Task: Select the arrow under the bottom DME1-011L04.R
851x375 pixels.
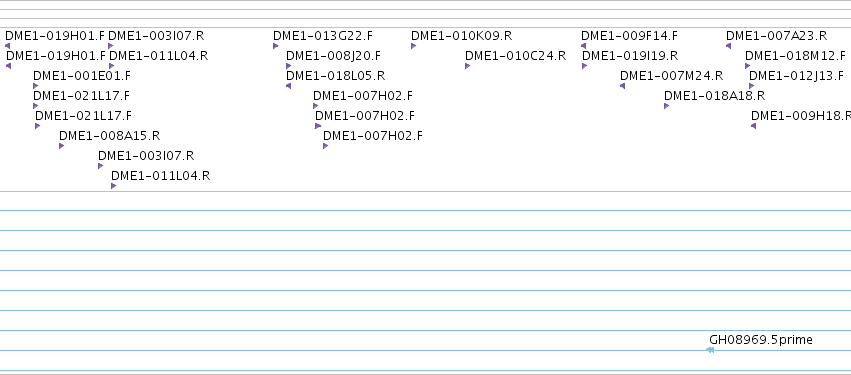Action: click(113, 186)
